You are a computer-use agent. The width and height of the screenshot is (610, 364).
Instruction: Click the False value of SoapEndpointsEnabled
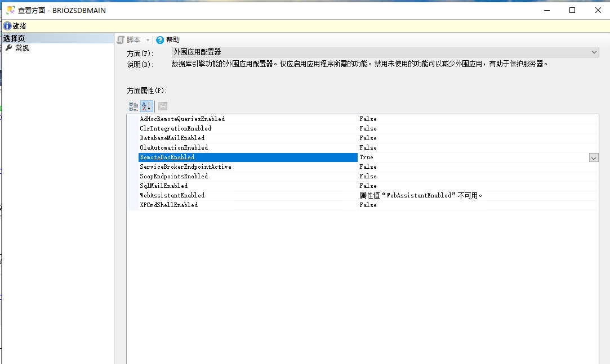coord(368,176)
